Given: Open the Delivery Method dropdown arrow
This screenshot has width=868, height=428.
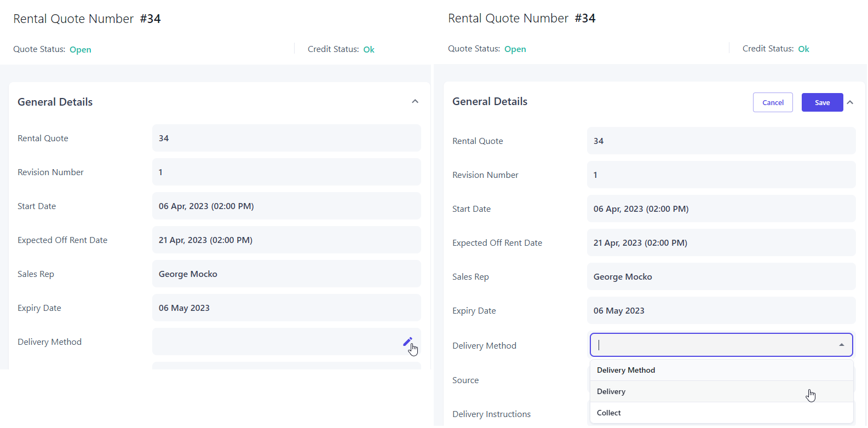Looking at the screenshot, I should (x=841, y=345).
